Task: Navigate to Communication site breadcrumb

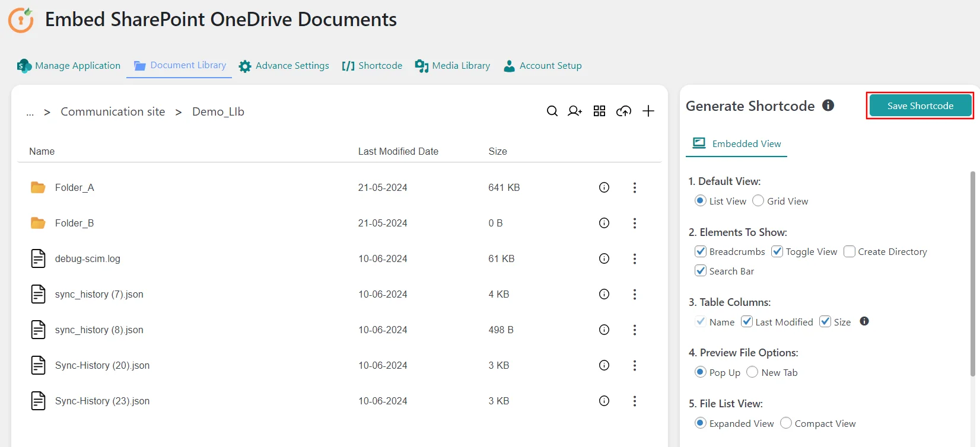Action: 113,111
